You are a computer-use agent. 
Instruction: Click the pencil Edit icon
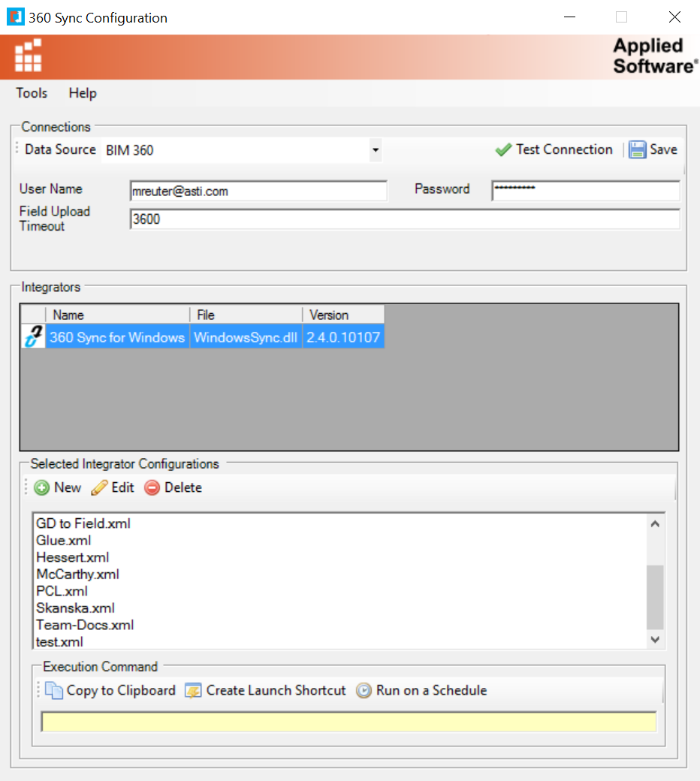coord(99,487)
